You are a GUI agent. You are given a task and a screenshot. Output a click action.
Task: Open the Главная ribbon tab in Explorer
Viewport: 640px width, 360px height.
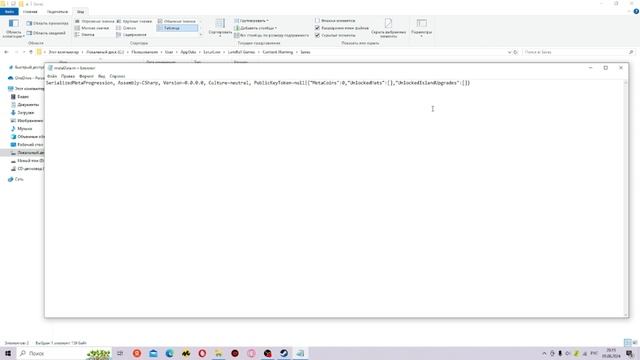[30, 12]
